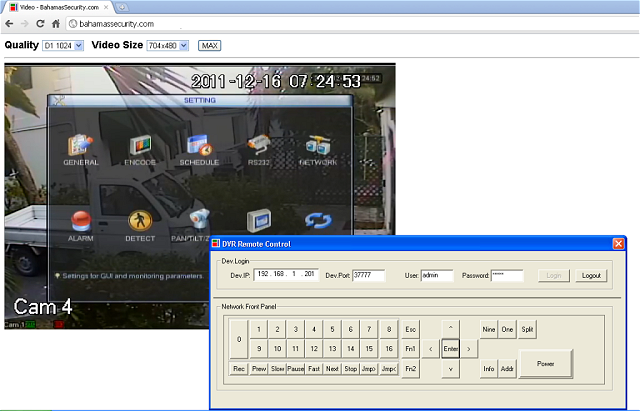Click the Stop playback button
The image size is (640, 411).
(351, 369)
